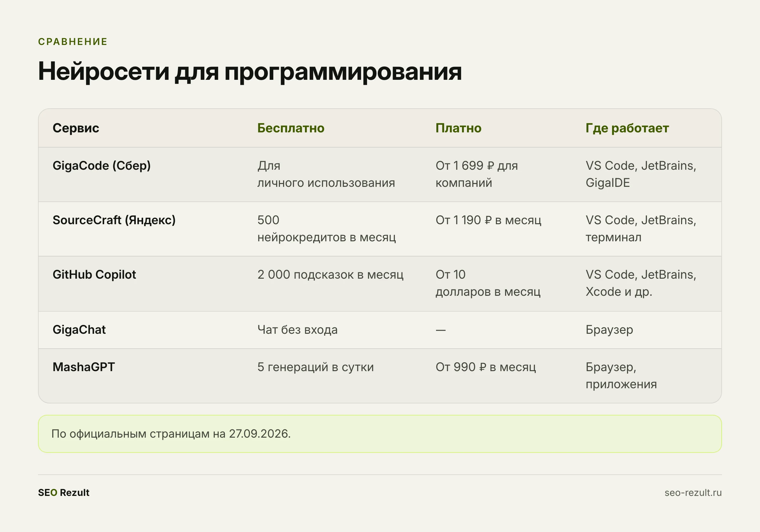Click the 'Бесплатно' column header

[x=291, y=128]
